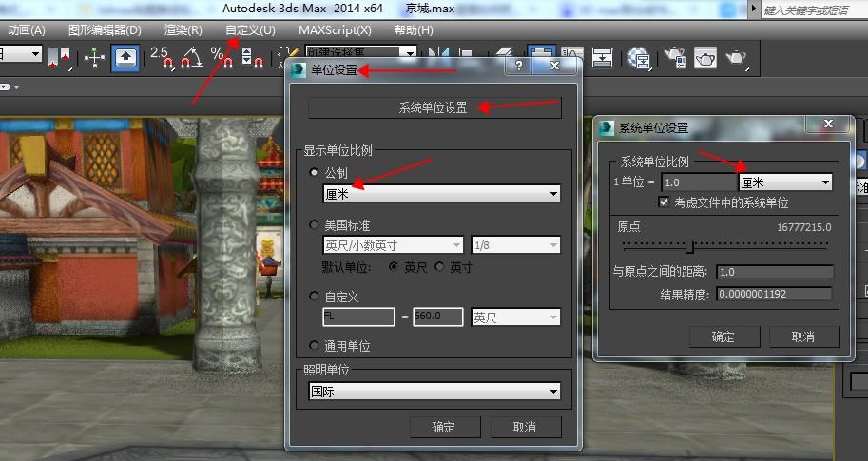Toggle the highlighted Graphite ribbon icon
The width and height of the screenshot is (868, 461).
tap(541, 52)
